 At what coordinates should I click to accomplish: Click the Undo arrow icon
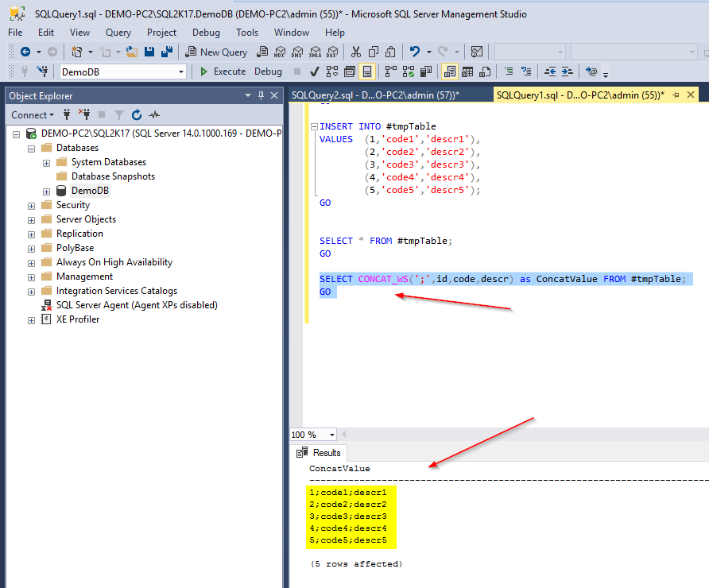415,52
